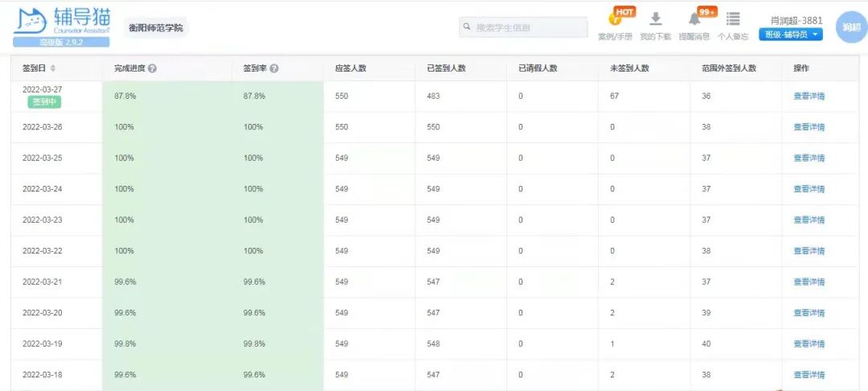Open 我的下载 download icon
The height and width of the screenshot is (391, 868).
click(x=655, y=19)
